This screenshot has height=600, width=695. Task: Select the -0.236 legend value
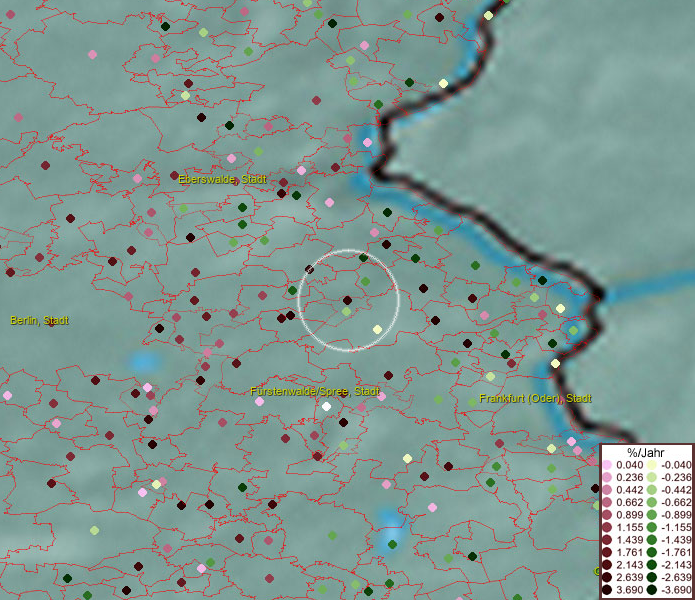[676, 477]
